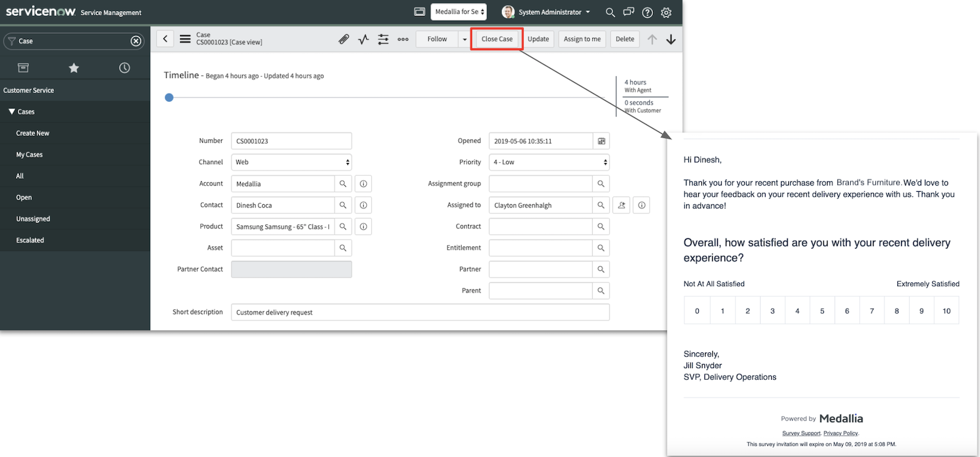Open the Privacy Policy link
The width and height of the screenshot is (980, 457).
coord(840,433)
